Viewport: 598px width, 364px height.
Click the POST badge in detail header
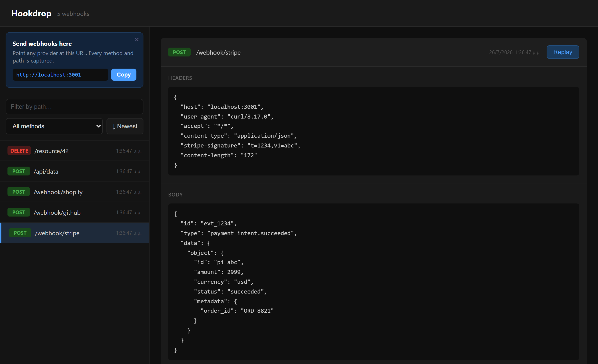tap(179, 52)
